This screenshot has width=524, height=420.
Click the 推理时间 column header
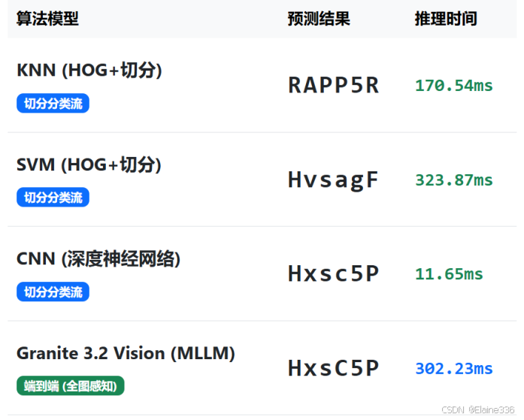pyautogui.click(x=446, y=19)
